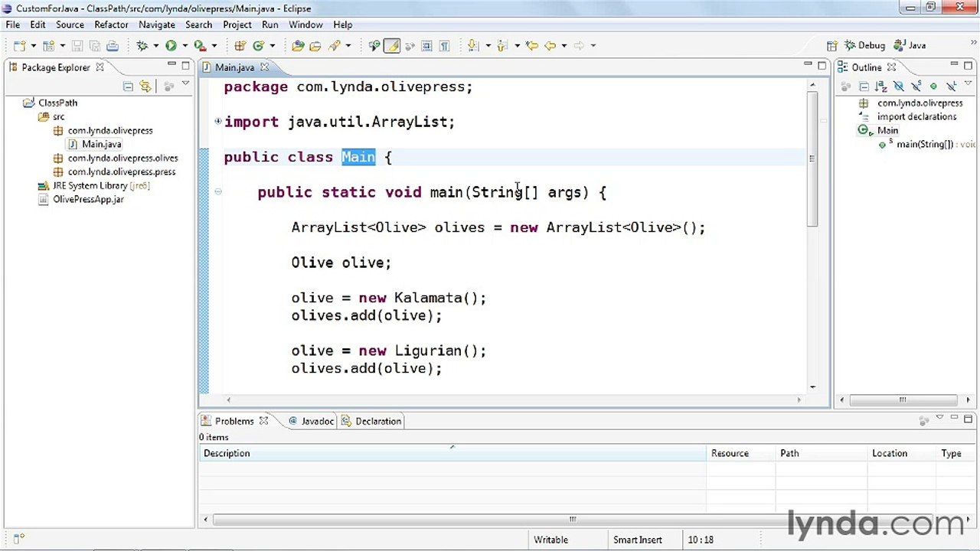
Task: Switch to the Declaration tab
Action: [371, 421]
